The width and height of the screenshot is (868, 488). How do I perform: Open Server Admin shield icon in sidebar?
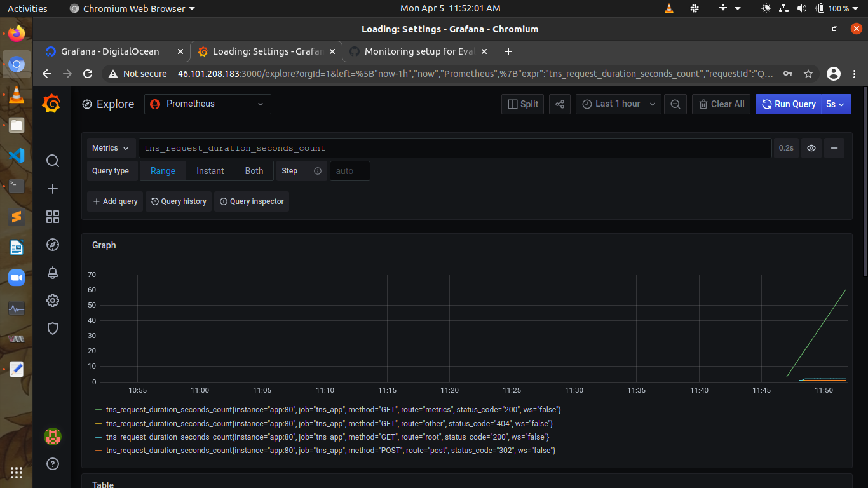(53, 329)
